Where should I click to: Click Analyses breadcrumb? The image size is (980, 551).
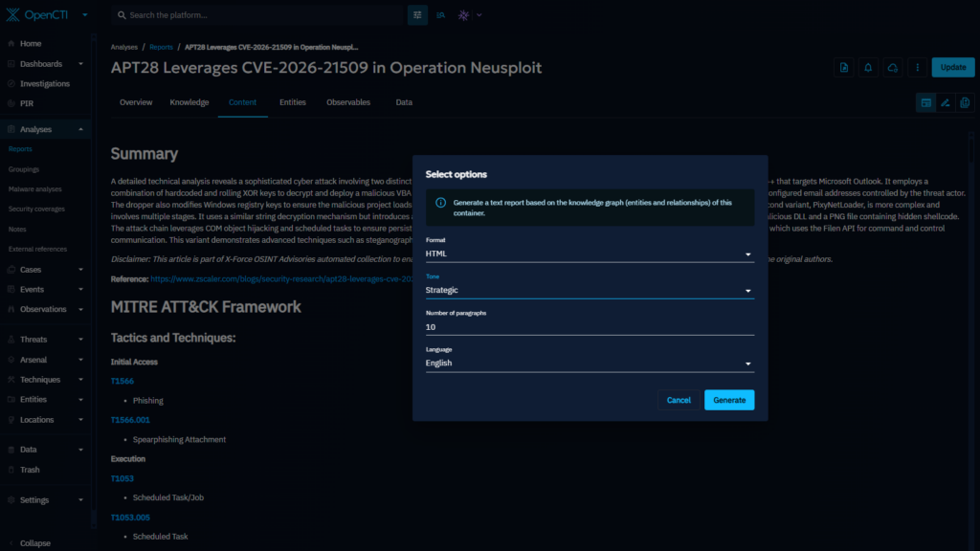(x=123, y=48)
